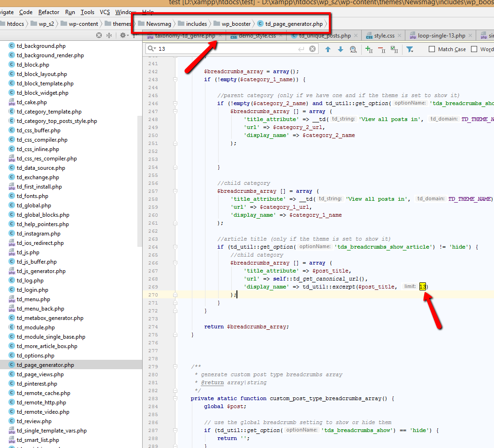Collapse the array fold at line 266
This screenshot has width=494, height=448.
(x=175, y=263)
